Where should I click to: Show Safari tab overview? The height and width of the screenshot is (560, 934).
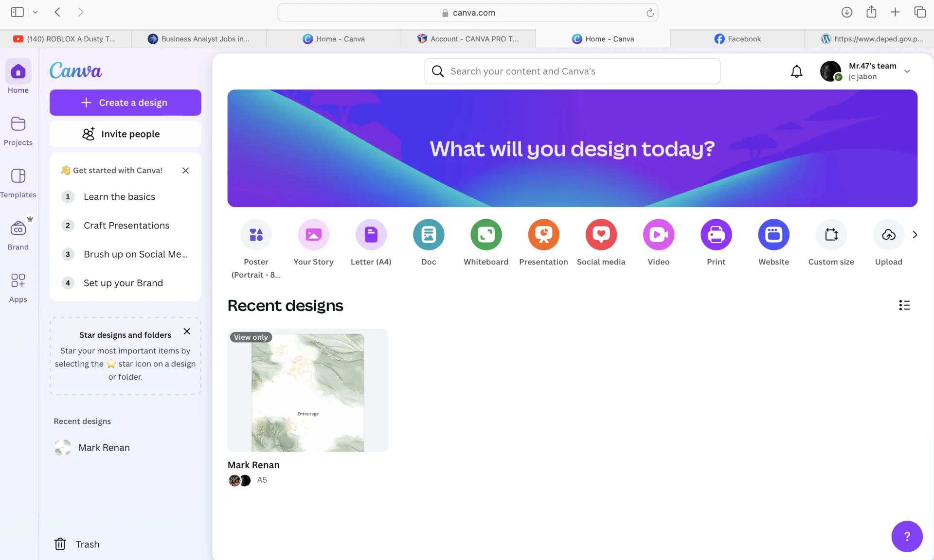919,12
